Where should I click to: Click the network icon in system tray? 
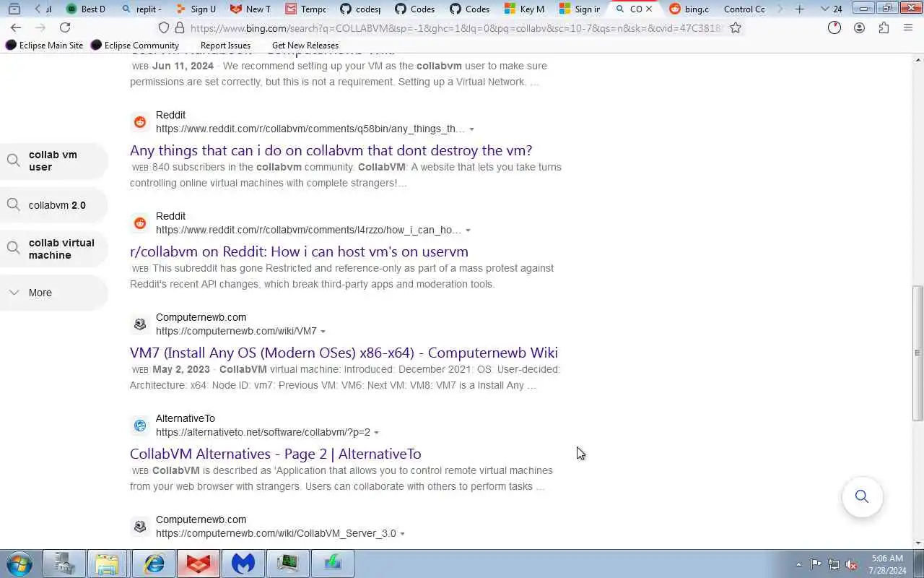coord(834,564)
